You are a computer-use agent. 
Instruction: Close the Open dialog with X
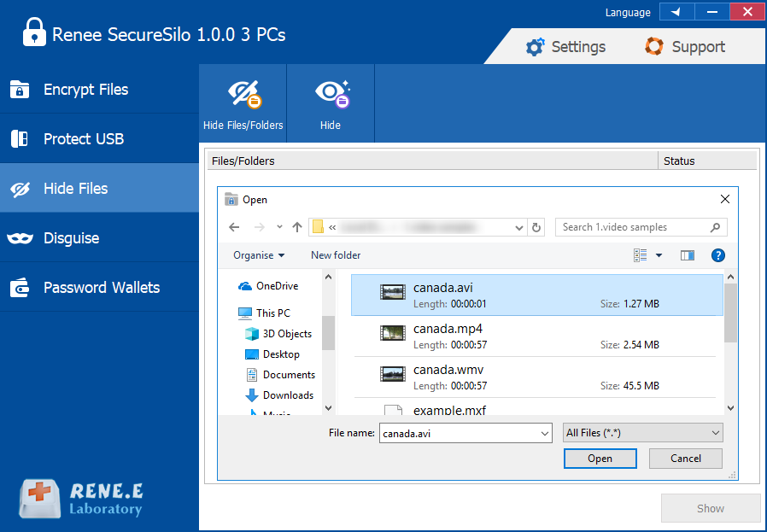[725, 199]
